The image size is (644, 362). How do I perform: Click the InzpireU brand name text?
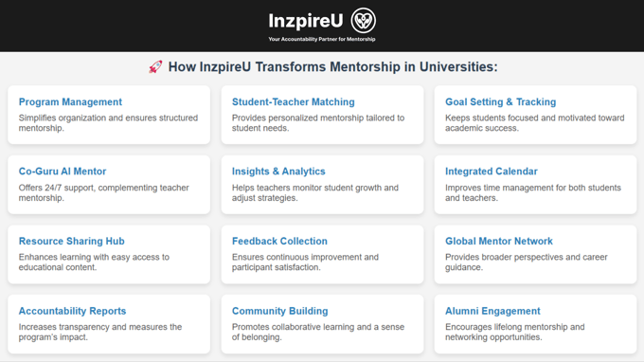click(x=306, y=21)
